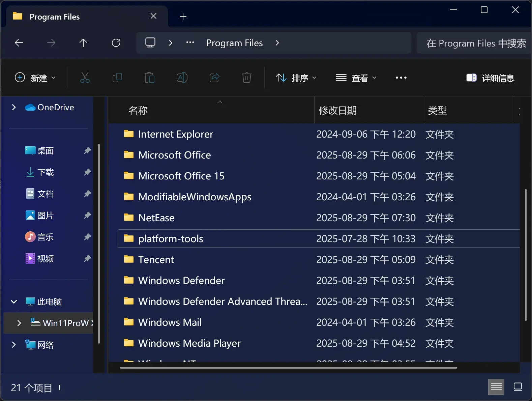Screen dimensions: 532x401
Task: Expand the OneDrive tree node
Action: [x=14, y=107]
